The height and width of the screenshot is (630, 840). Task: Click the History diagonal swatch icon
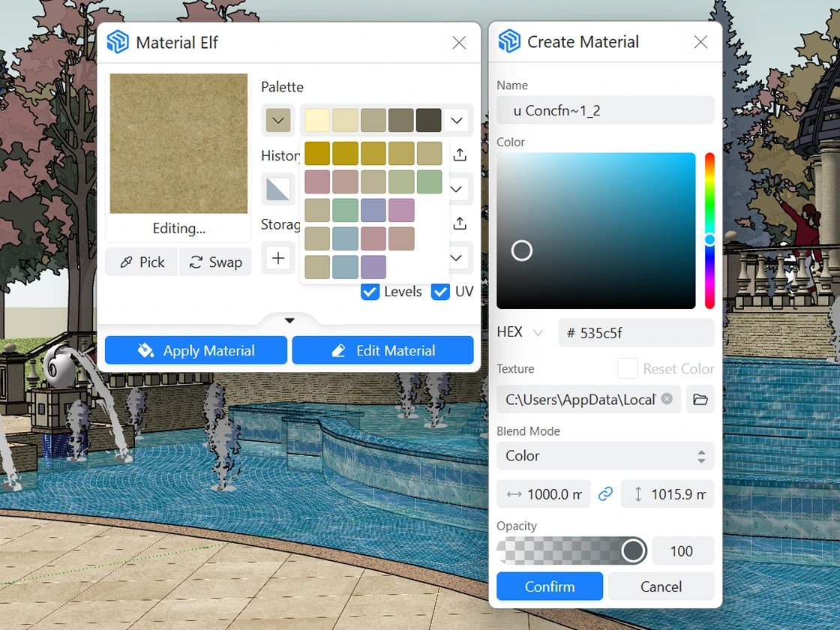278,189
